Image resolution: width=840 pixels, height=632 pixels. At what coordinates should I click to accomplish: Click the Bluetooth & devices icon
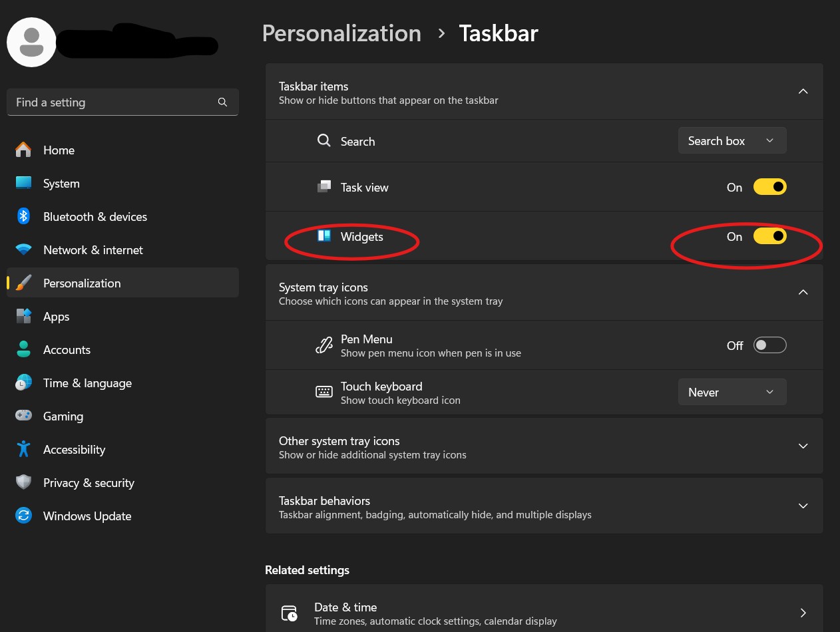24,216
